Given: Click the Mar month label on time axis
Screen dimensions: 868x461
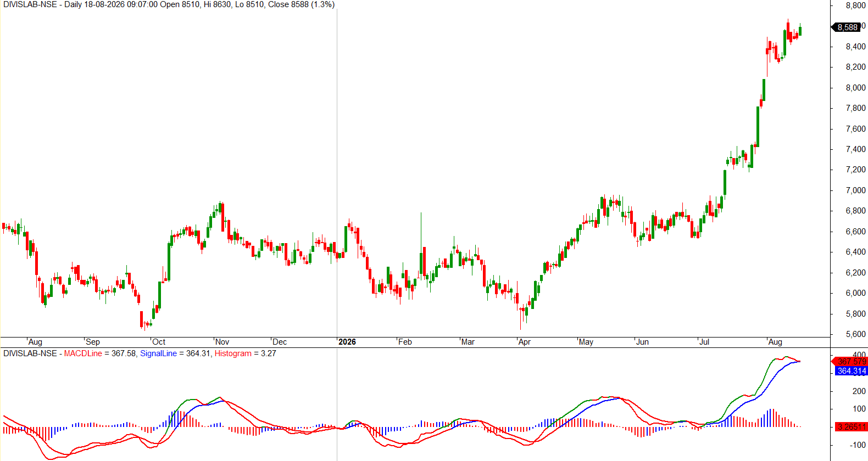Looking at the screenshot, I should point(468,342).
